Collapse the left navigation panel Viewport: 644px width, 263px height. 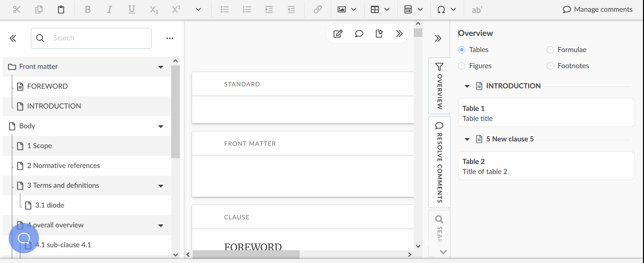pos(13,38)
